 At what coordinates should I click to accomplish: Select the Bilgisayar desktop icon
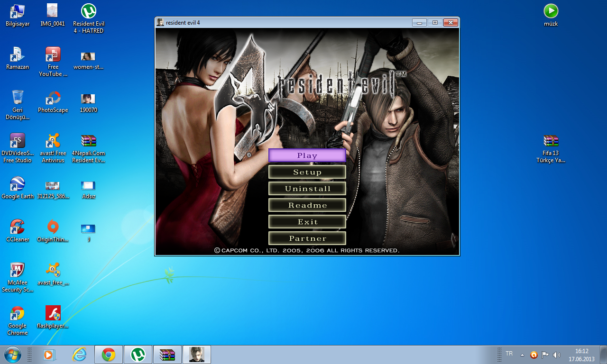tap(18, 15)
